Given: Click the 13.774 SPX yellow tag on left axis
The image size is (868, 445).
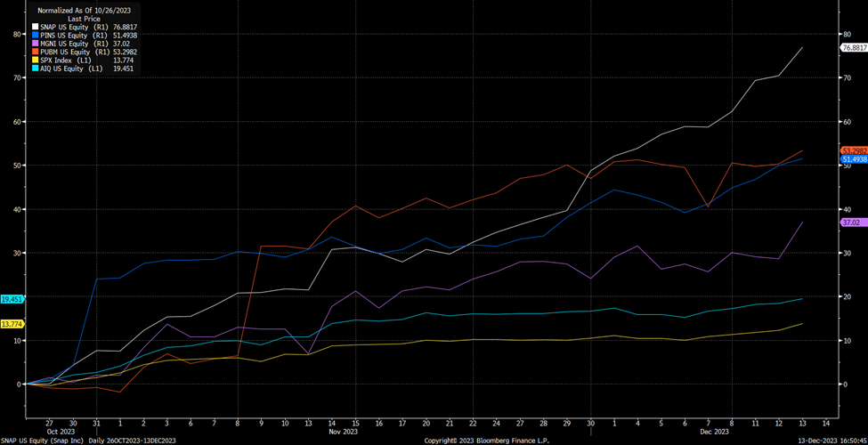Looking at the screenshot, I should click(11, 324).
